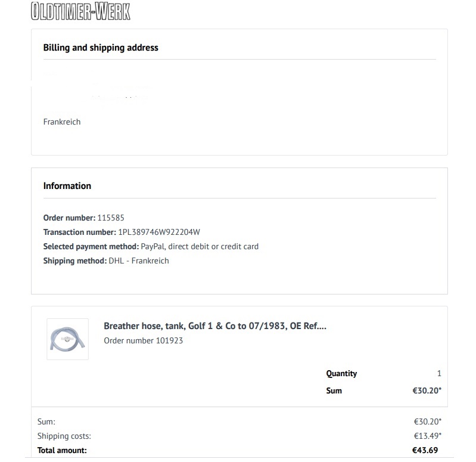Click the bold Sum label under Quantity

(x=334, y=390)
